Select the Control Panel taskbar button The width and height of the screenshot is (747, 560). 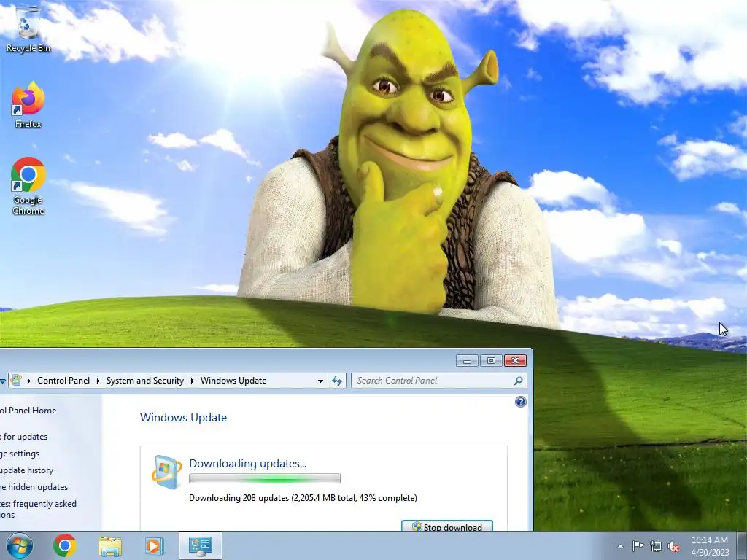pos(201,545)
